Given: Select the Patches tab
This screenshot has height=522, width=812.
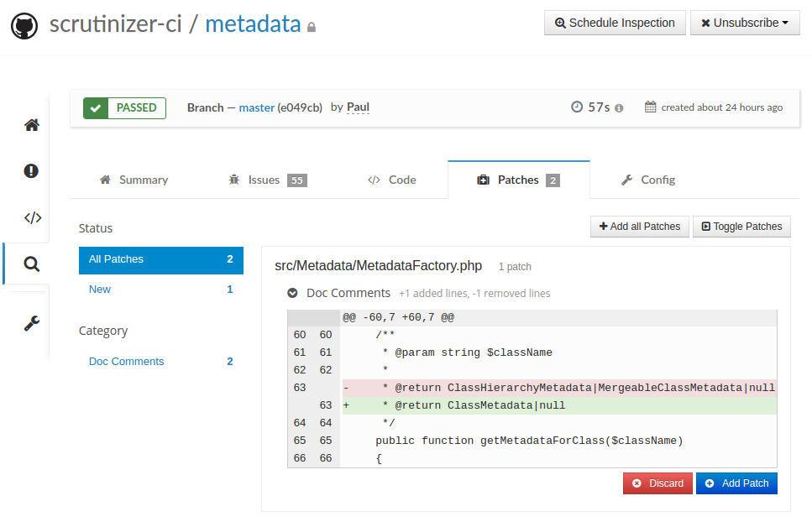Looking at the screenshot, I should (518, 180).
